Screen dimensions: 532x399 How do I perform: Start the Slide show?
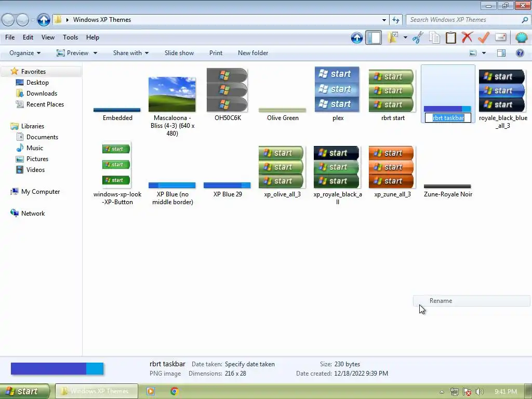point(179,53)
